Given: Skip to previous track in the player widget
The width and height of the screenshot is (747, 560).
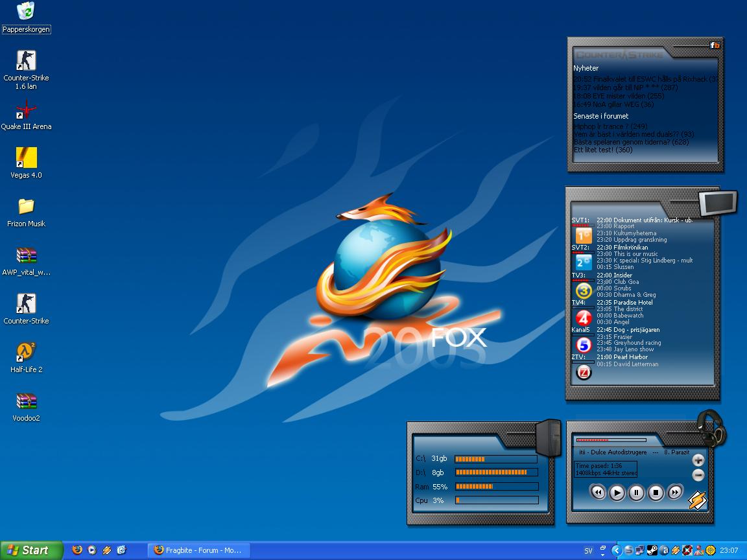Looking at the screenshot, I should click(599, 492).
